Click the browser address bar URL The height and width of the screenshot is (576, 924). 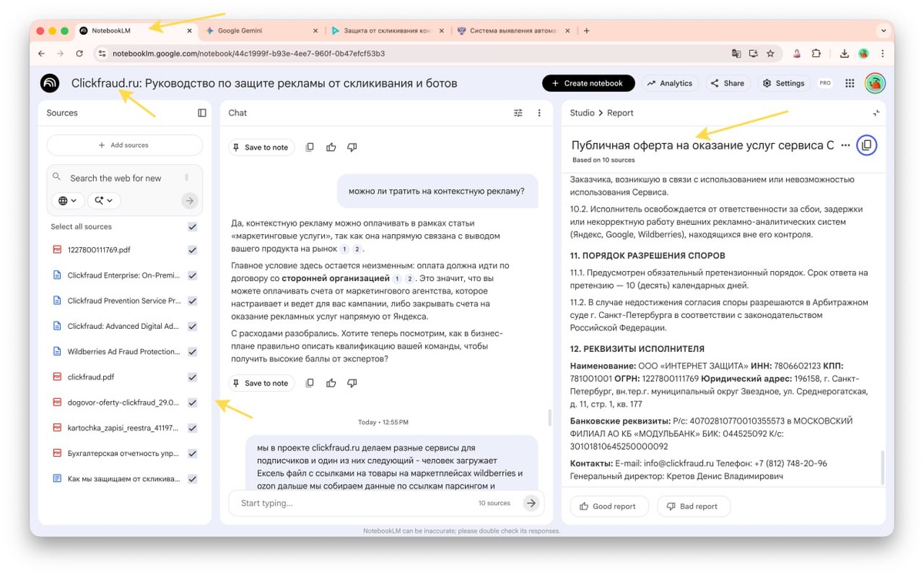click(249, 54)
